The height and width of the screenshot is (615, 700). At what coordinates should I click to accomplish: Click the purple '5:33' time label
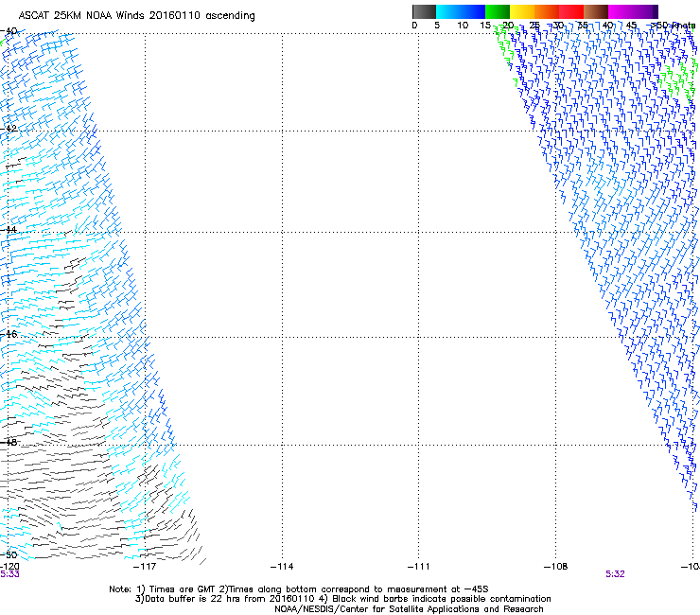click(x=9, y=574)
